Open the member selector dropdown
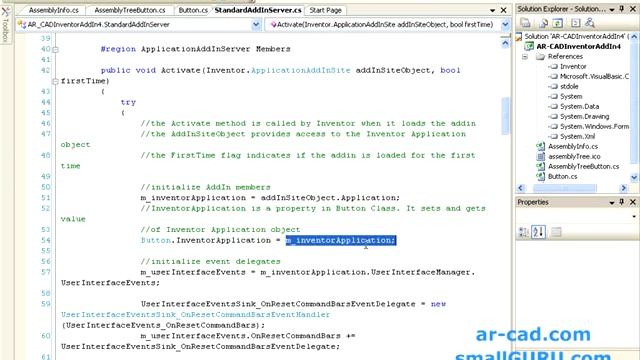 coord(505,24)
